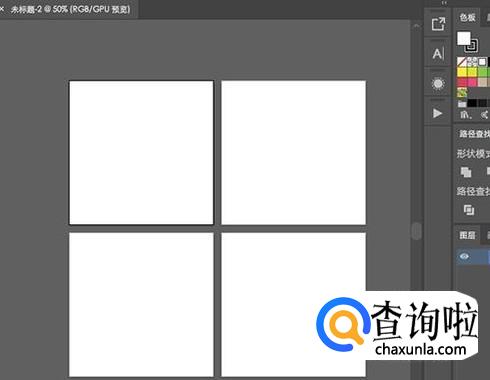Toggle layer visibility eye icon
Viewport: 490px width, 380px height.
click(464, 256)
